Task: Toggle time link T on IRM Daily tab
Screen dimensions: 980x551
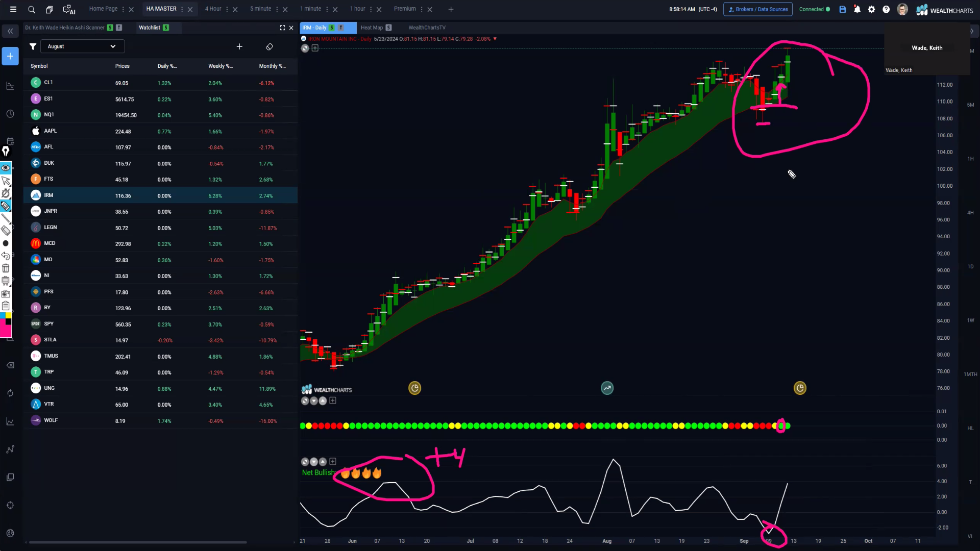Action: (x=341, y=28)
